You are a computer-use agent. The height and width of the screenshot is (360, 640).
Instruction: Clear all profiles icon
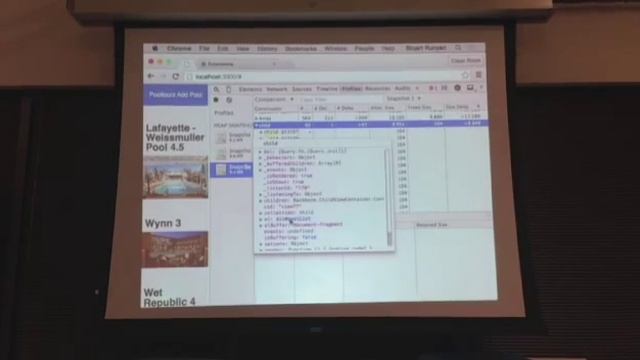coord(229,100)
